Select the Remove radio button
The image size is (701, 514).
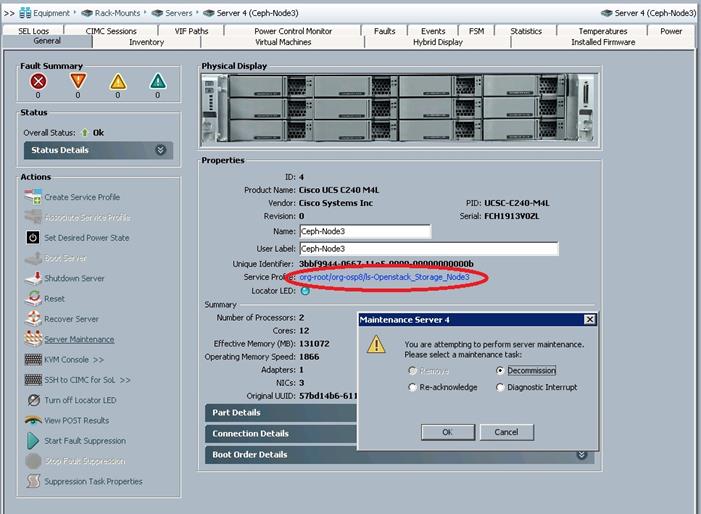(412, 371)
